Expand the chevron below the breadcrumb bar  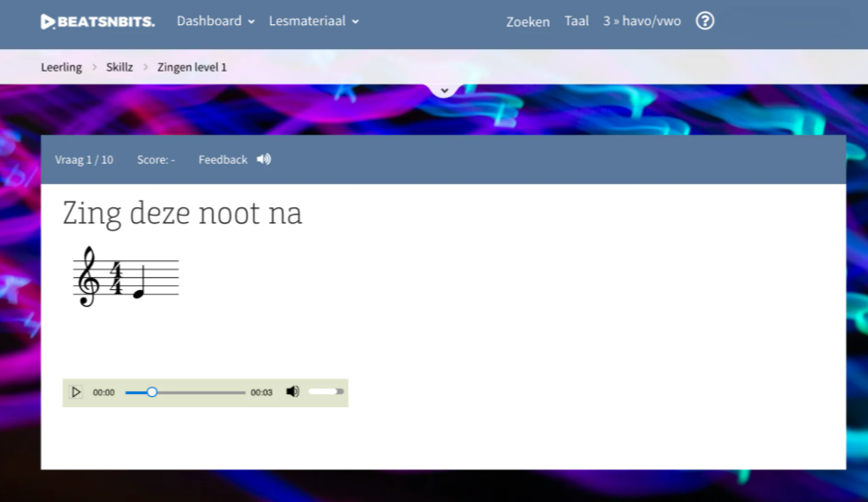pyautogui.click(x=445, y=90)
